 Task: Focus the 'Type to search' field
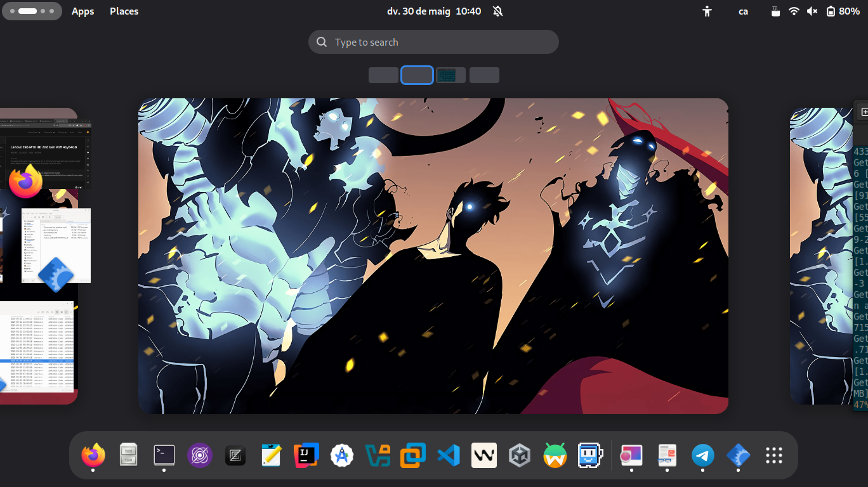pyautogui.click(x=433, y=42)
